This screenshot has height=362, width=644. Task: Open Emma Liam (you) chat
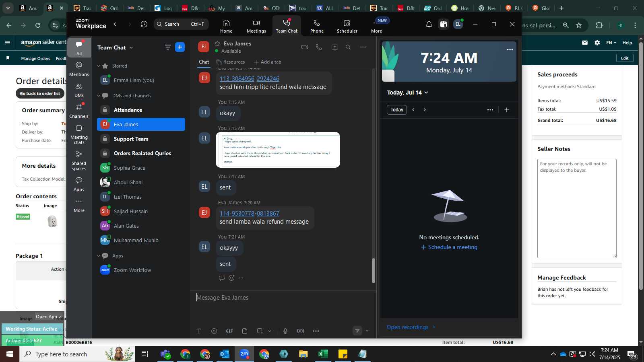pyautogui.click(x=141, y=80)
